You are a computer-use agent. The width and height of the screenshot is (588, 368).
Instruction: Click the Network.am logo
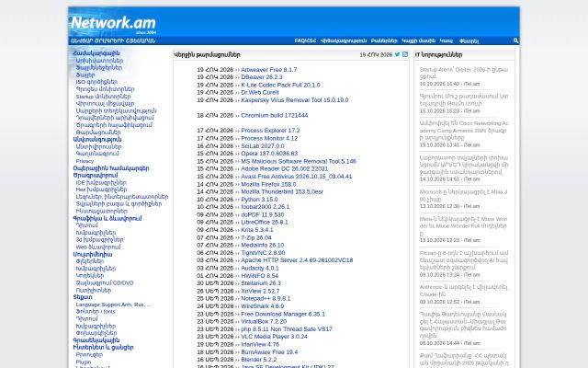pos(113,23)
